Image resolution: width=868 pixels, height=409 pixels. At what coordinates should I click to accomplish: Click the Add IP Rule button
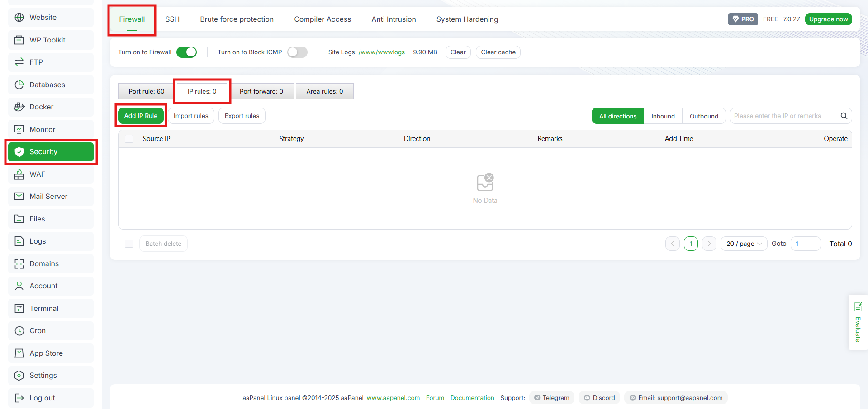[x=141, y=116]
